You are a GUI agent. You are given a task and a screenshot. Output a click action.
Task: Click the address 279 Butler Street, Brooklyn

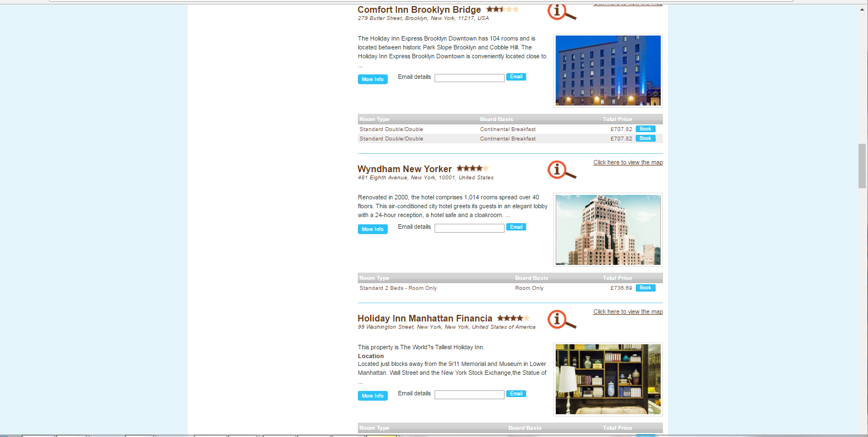click(x=423, y=18)
